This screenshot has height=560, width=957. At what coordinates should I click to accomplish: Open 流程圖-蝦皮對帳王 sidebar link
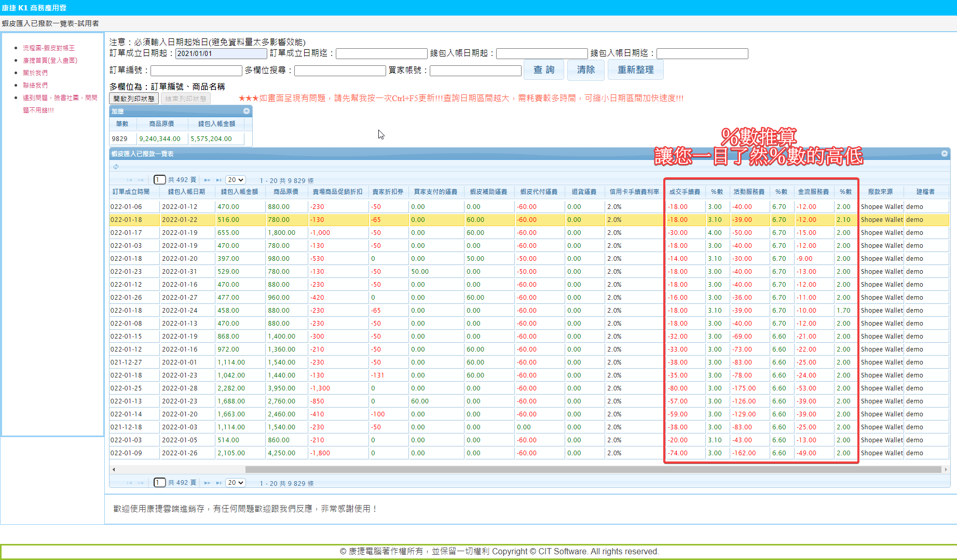coord(49,48)
